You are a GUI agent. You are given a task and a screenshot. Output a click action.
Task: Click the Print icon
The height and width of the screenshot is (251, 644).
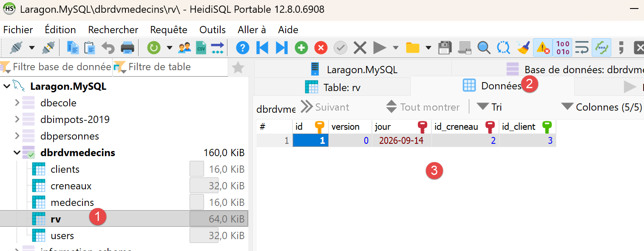(x=128, y=47)
